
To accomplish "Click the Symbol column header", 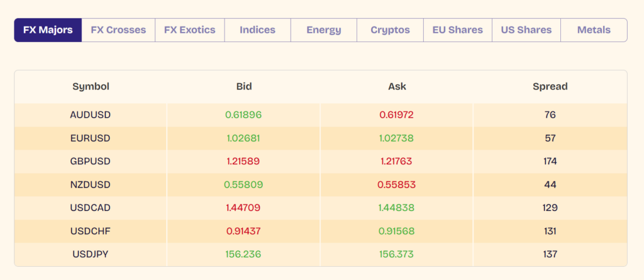I will [91, 87].
